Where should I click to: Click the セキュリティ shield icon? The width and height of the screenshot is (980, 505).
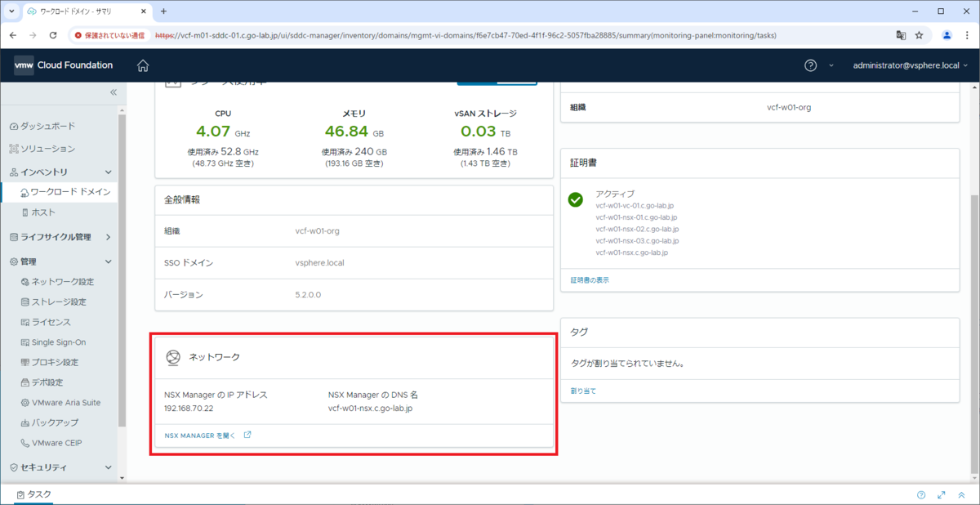click(x=13, y=467)
